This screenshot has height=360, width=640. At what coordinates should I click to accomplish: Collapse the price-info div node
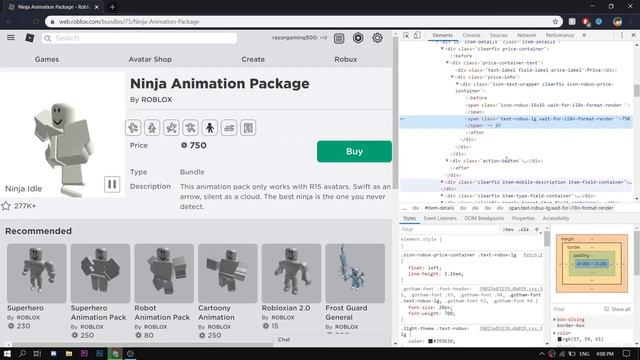click(452, 77)
